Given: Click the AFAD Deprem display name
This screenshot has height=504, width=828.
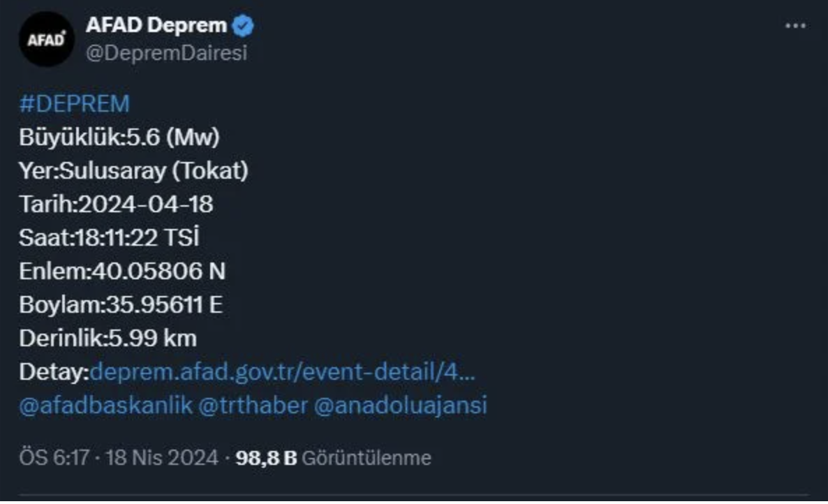Looking at the screenshot, I should tap(156, 26).
